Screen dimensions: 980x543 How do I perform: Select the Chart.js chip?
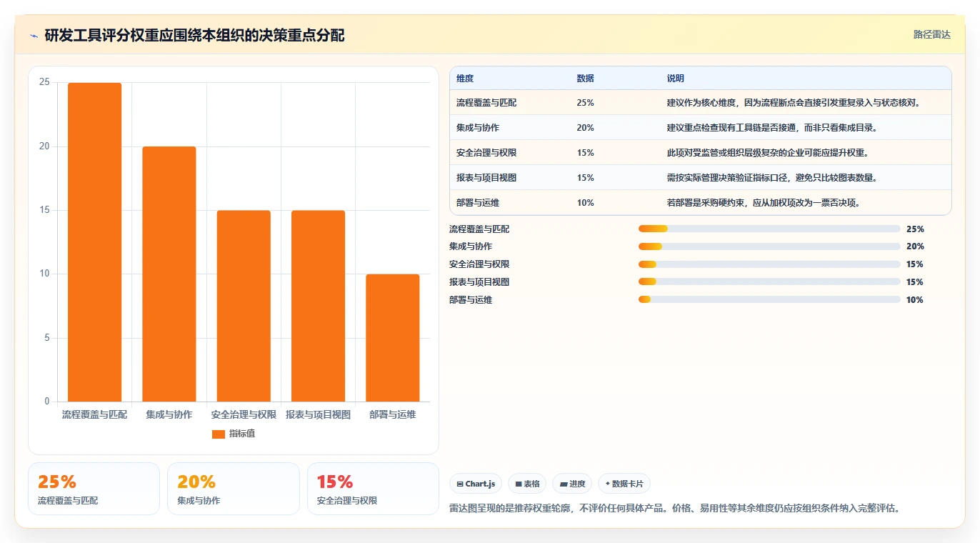(476, 484)
